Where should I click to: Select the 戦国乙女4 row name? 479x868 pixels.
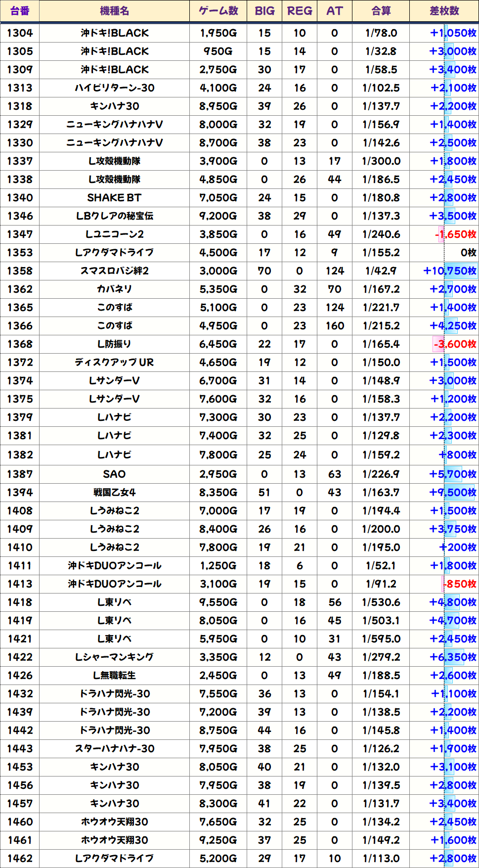(x=114, y=493)
